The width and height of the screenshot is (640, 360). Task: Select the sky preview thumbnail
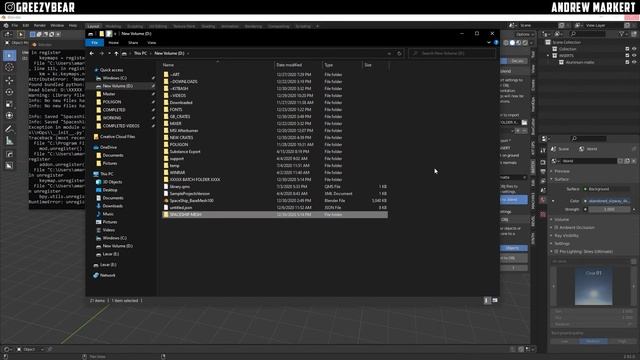click(x=593, y=286)
